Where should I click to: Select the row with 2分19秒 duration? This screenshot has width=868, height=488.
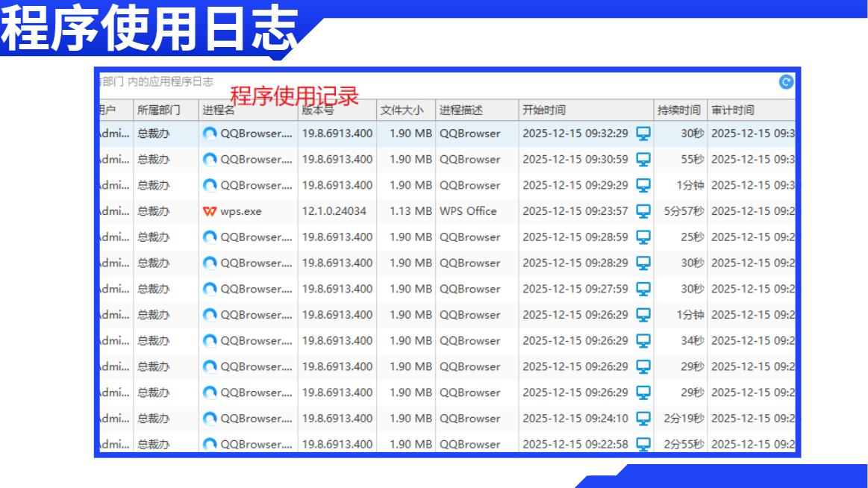coord(447,419)
